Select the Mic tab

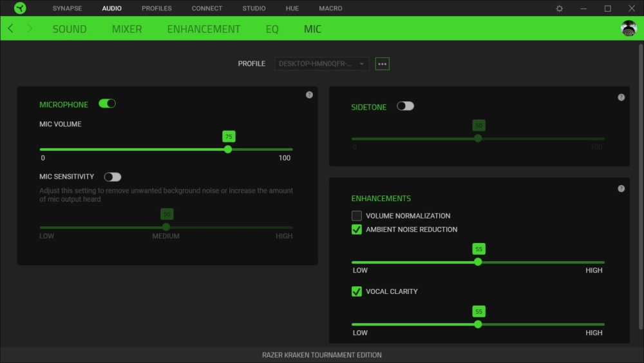tap(312, 29)
